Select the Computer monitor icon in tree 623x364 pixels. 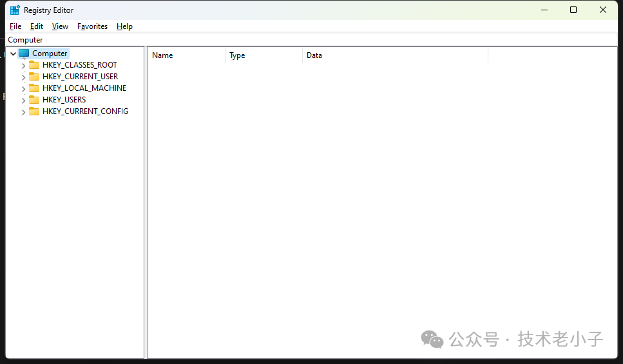click(x=24, y=53)
